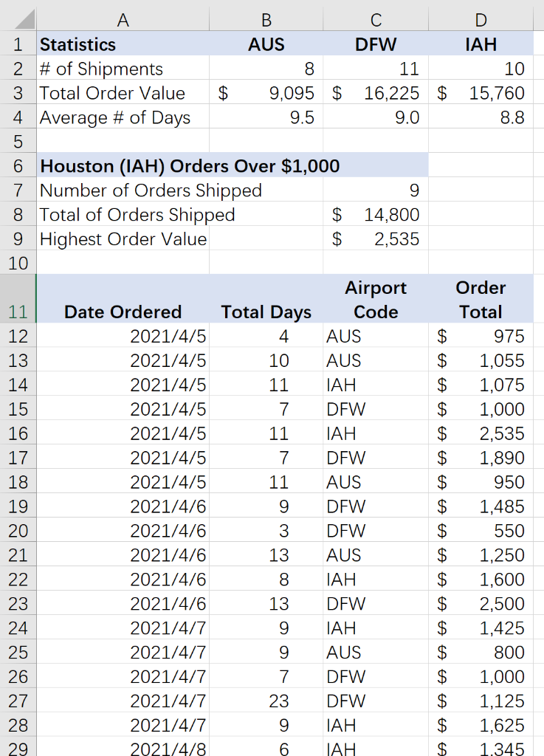This screenshot has width=544, height=756.
Task: Click the Airport Code heading cell
Action: (376, 298)
